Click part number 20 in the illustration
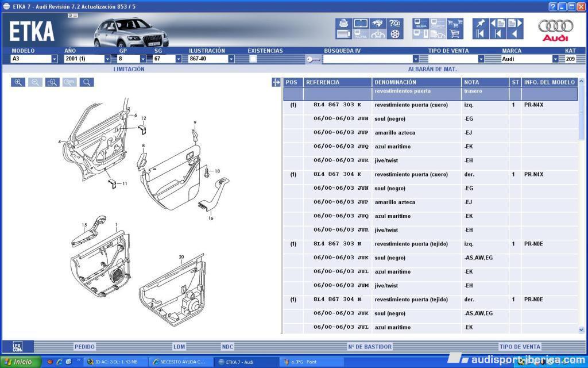The width and height of the screenshot is (588, 368). (181, 257)
